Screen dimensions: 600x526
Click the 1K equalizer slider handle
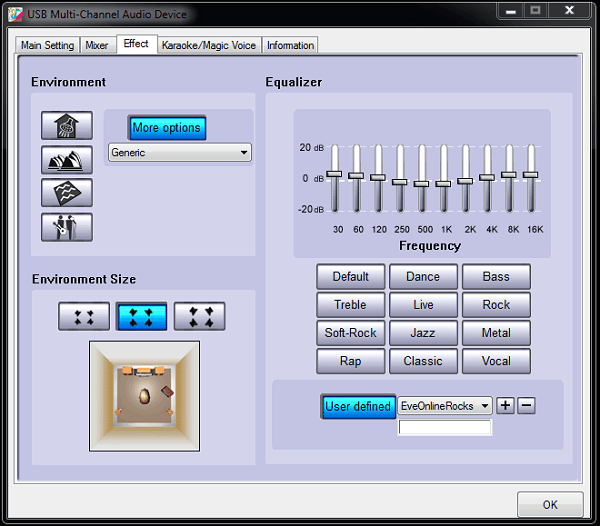(443, 184)
